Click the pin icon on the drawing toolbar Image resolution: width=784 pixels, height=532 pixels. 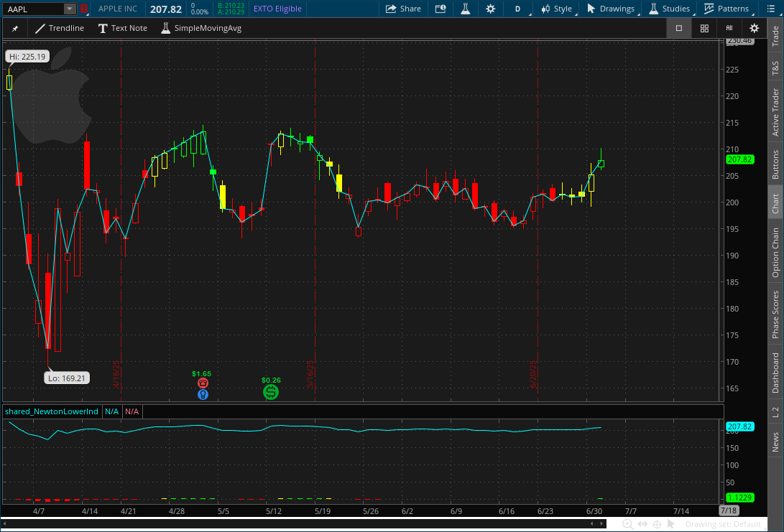click(x=15, y=29)
